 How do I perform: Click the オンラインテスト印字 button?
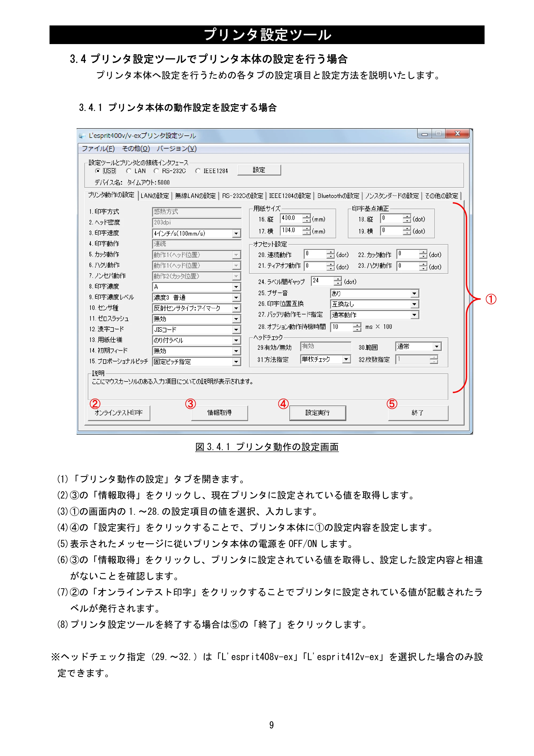(x=119, y=413)
